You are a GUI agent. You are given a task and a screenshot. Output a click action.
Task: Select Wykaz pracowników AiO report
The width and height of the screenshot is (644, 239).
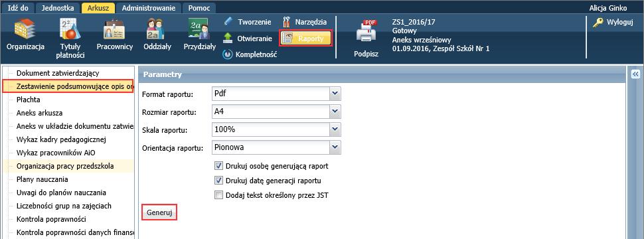point(56,153)
